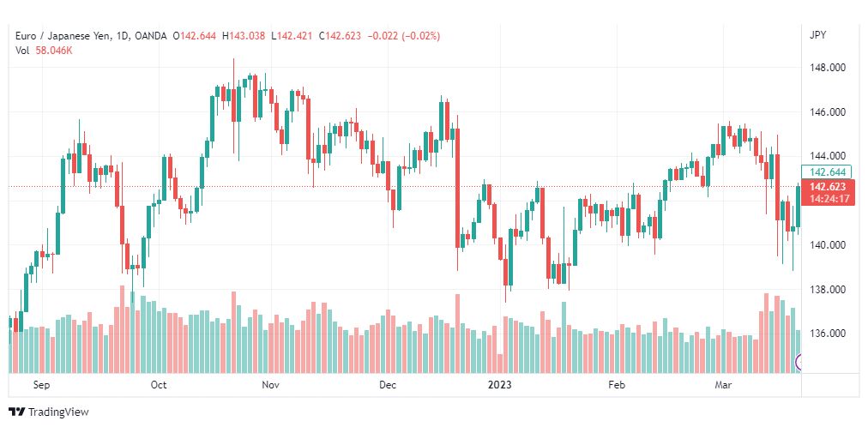Open the JPY currency label
868x427 pixels.
pos(817,35)
